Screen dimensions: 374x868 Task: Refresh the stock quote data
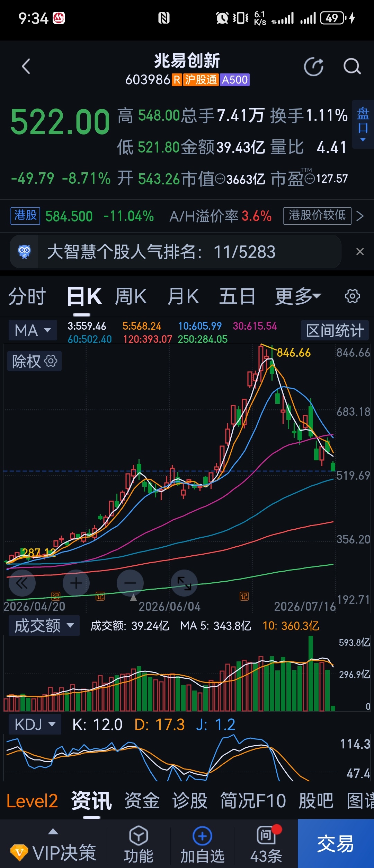coord(314,67)
